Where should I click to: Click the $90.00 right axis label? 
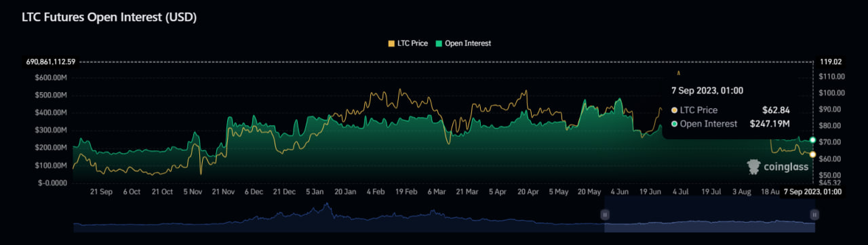click(831, 109)
